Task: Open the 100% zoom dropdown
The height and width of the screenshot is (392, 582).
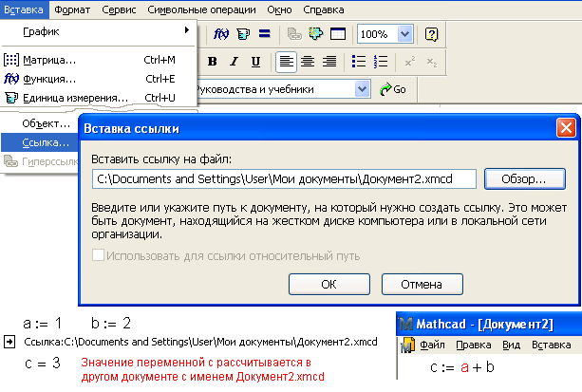Action: point(405,34)
